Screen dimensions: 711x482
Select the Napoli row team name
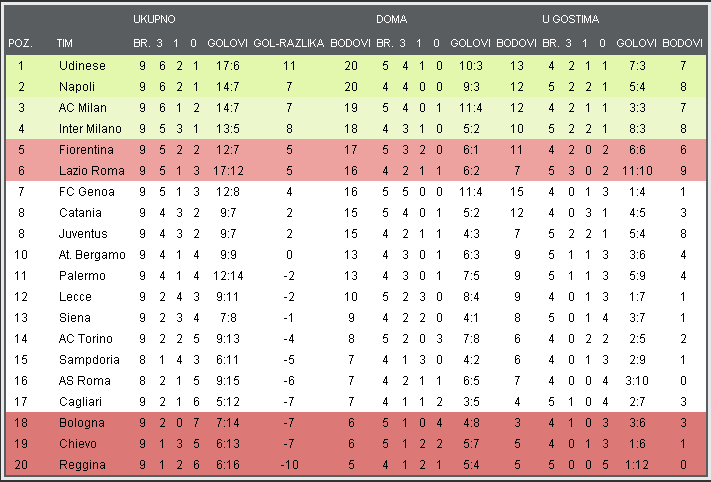pyautogui.click(x=77, y=87)
